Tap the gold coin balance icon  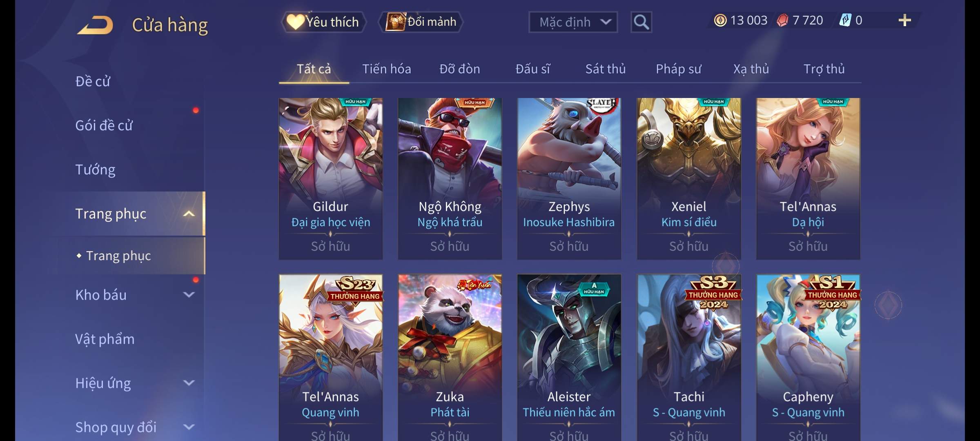click(720, 20)
